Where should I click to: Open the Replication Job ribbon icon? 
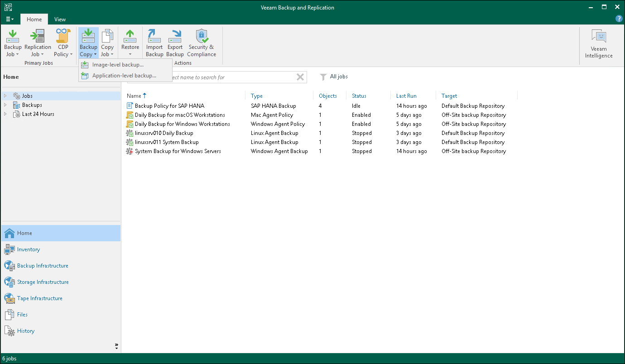coord(38,43)
